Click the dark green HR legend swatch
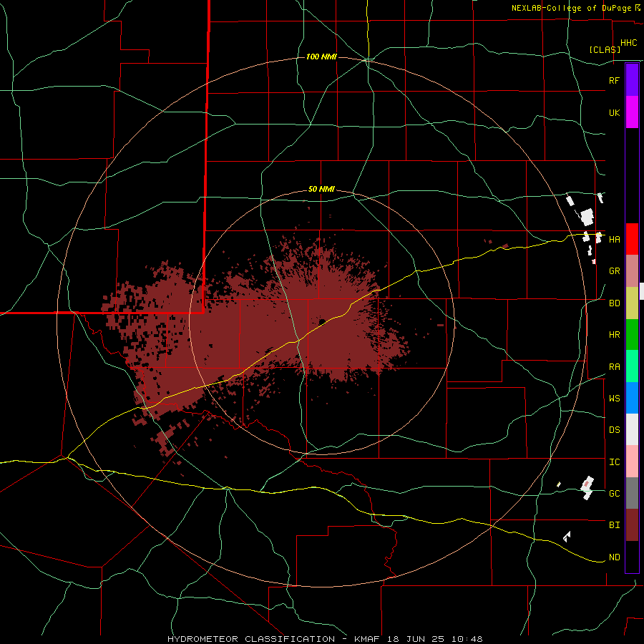644x644 pixels. (632, 334)
